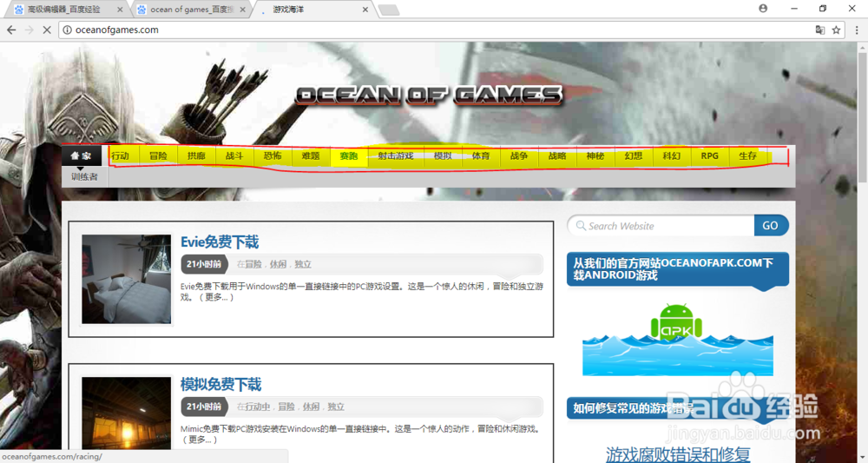Stop page loading with X button
The image size is (868, 463).
[47, 30]
